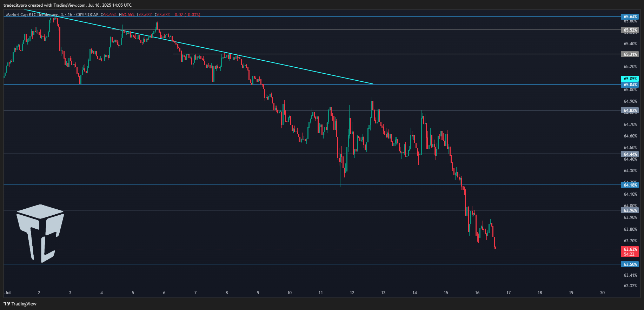Click the high value 'H63.65%' in the legend

(x=127, y=15)
